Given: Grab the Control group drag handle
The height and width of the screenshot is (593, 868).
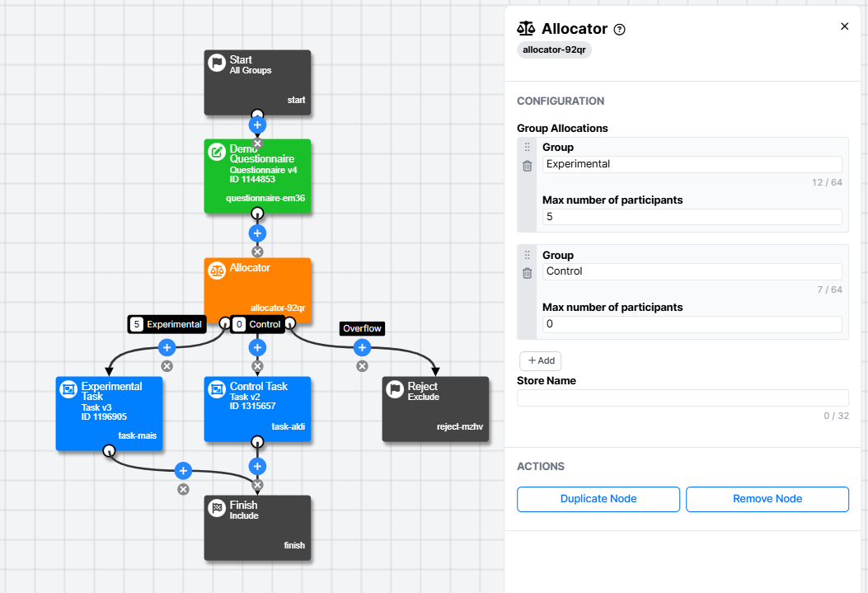Looking at the screenshot, I should pos(527,255).
